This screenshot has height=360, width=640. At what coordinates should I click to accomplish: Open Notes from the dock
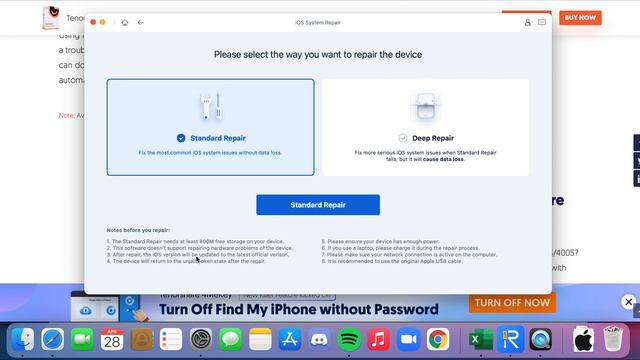coord(260,339)
